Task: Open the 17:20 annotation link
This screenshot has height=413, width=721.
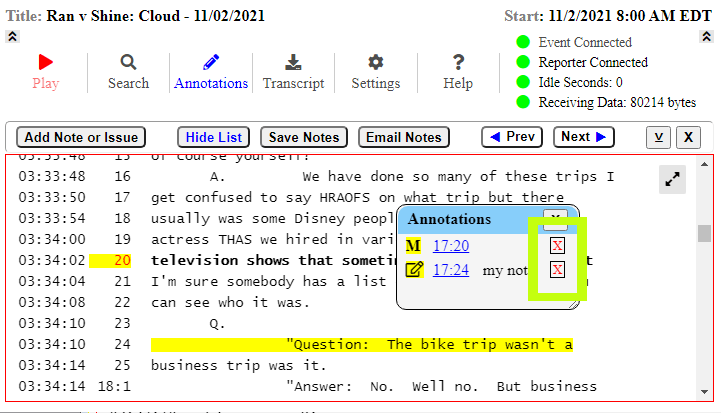Action: pos(451,246)
